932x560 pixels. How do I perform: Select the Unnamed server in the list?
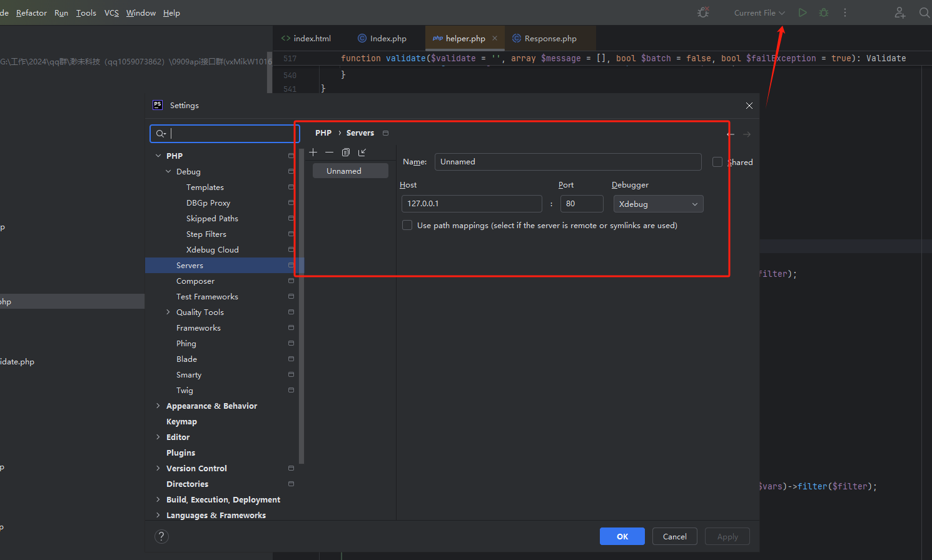[x=350, y=171]
